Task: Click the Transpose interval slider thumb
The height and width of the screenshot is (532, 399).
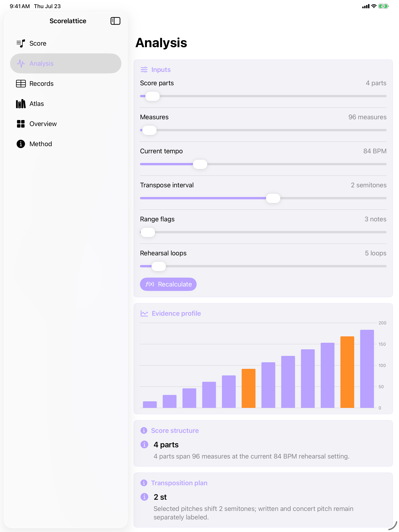Action: (x=273, y=198)
